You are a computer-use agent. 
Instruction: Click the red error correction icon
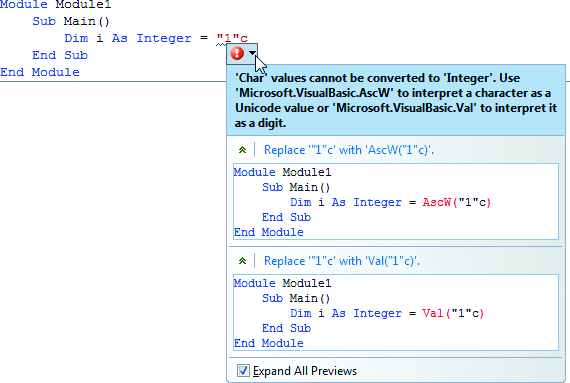[237, 53]
